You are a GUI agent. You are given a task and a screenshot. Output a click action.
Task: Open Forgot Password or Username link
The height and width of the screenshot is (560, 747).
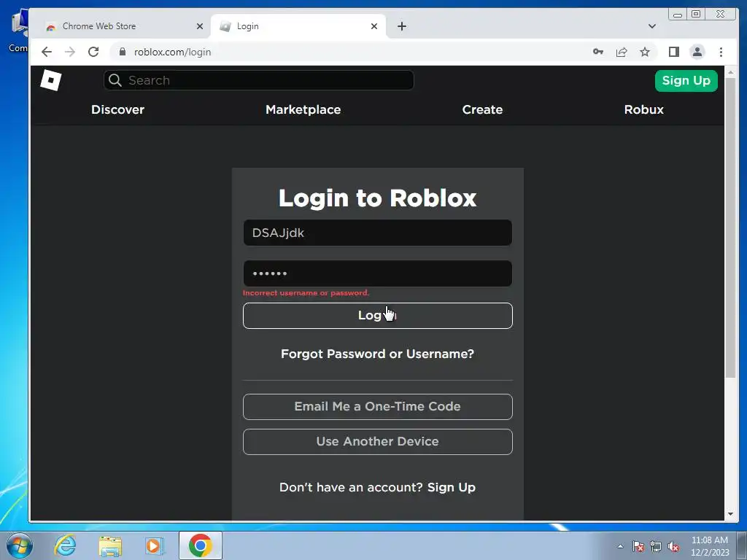377,354
